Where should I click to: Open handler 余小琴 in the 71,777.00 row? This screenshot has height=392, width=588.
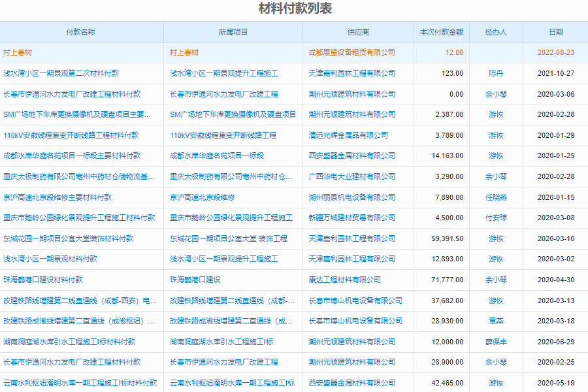pos(496,280)
